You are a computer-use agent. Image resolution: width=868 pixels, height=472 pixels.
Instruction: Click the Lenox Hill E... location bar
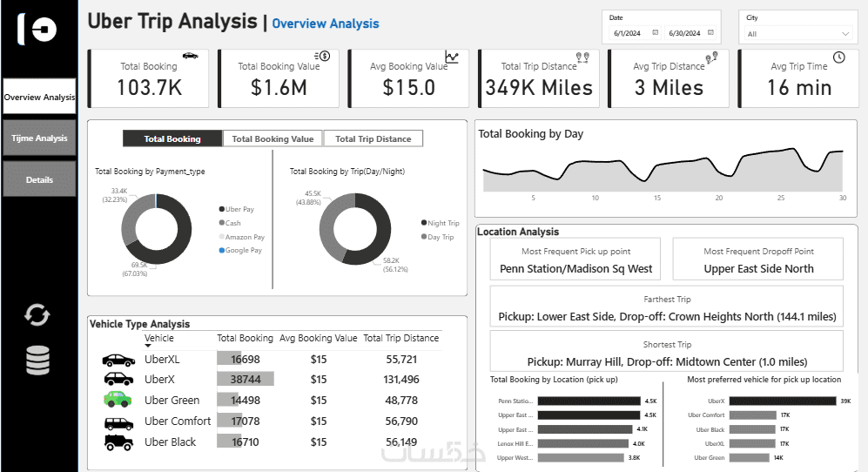pos(583,443)
